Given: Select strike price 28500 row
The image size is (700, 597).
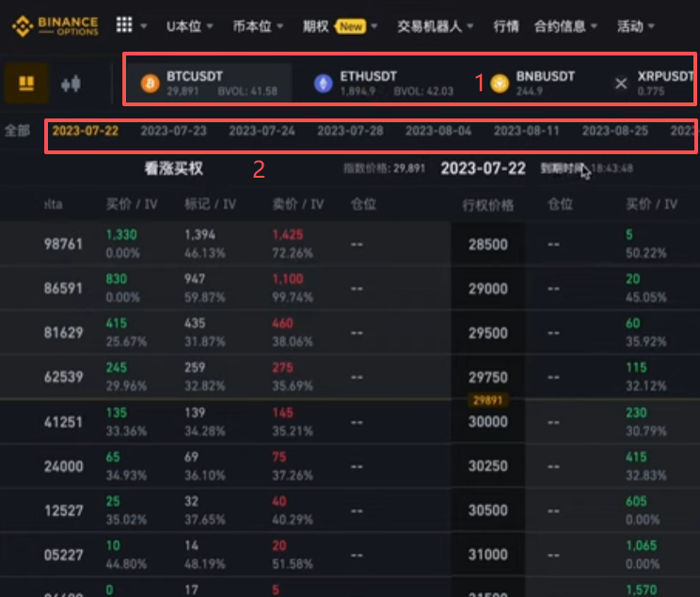Looking at the screenshot, I should tap(488, 244).
